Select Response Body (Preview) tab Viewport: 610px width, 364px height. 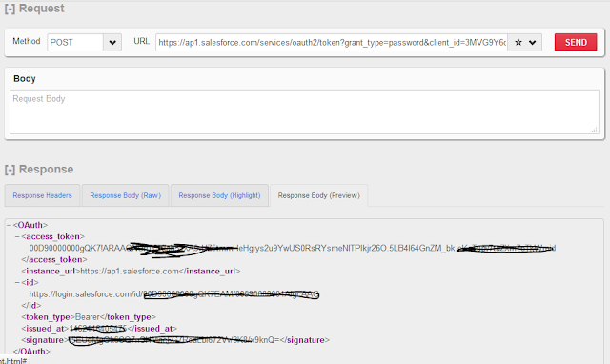(x=318, y=195)
